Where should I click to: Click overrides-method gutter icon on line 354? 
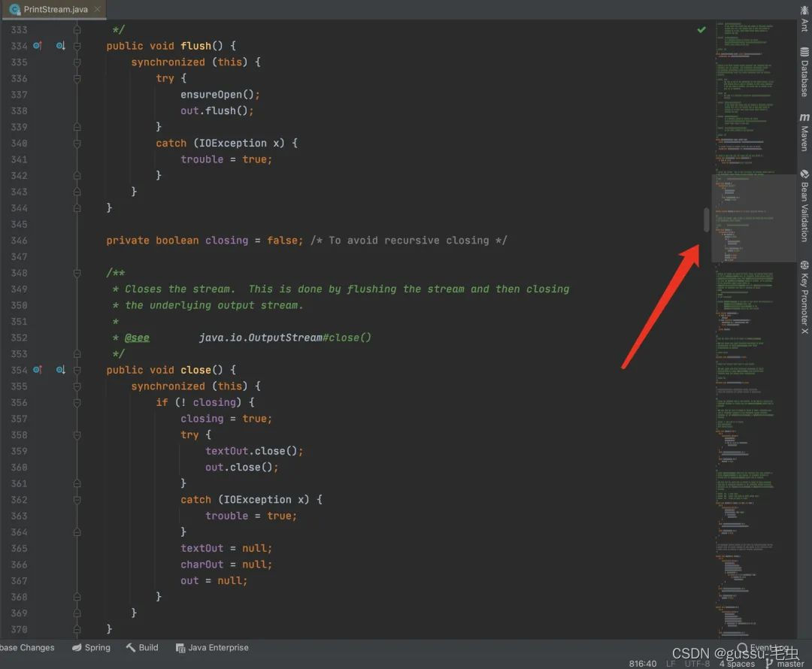(x=38, y=371)
